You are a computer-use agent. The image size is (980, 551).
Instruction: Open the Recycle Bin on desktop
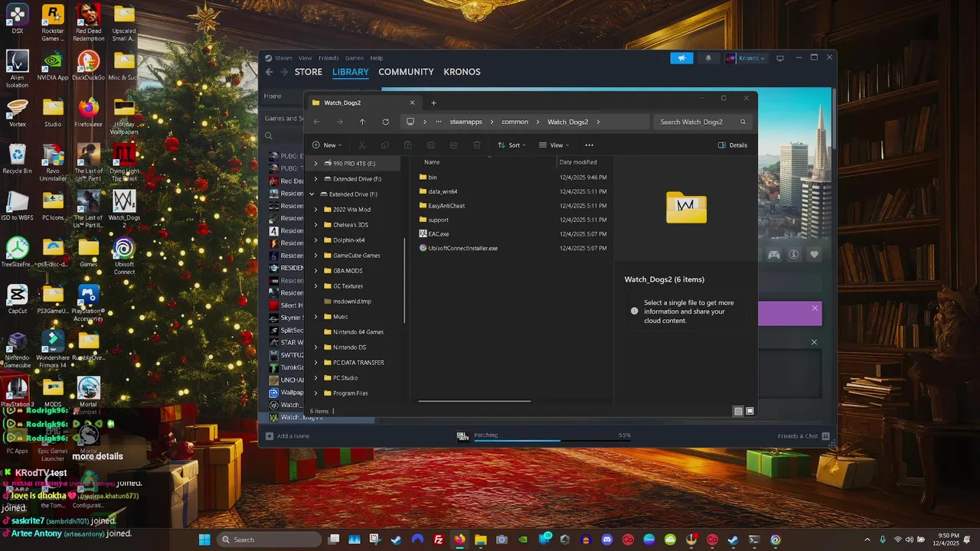[17, 159]
